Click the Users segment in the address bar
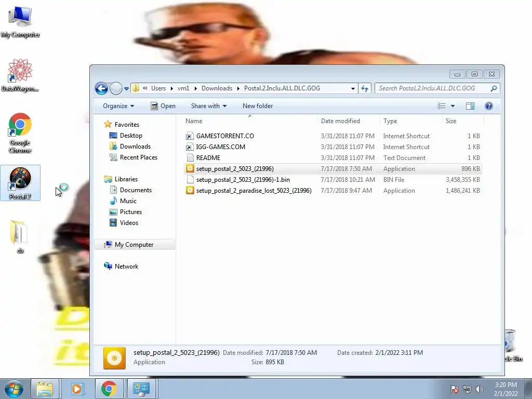532x399 pixels. pos(158,88)
